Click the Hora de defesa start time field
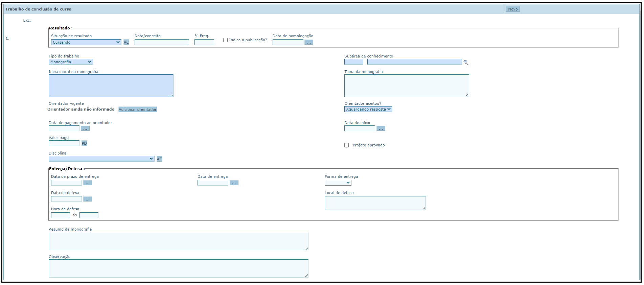 click(61, 215)
